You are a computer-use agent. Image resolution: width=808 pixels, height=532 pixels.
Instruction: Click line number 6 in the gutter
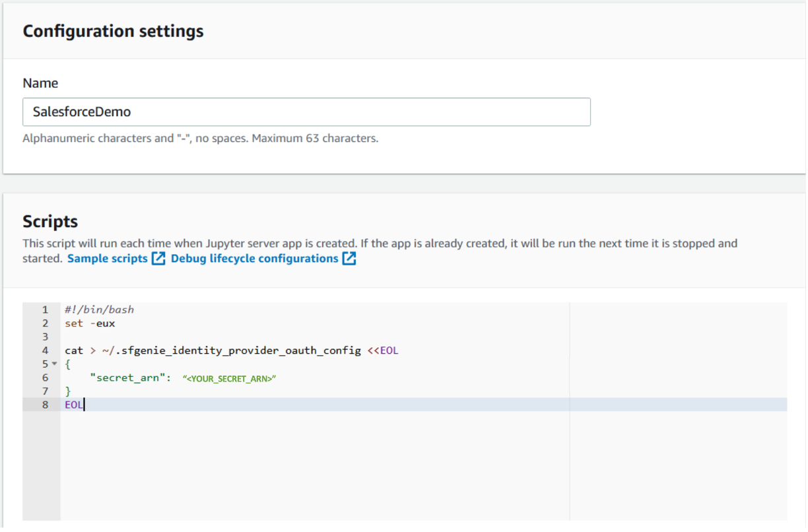coord(45,378)
